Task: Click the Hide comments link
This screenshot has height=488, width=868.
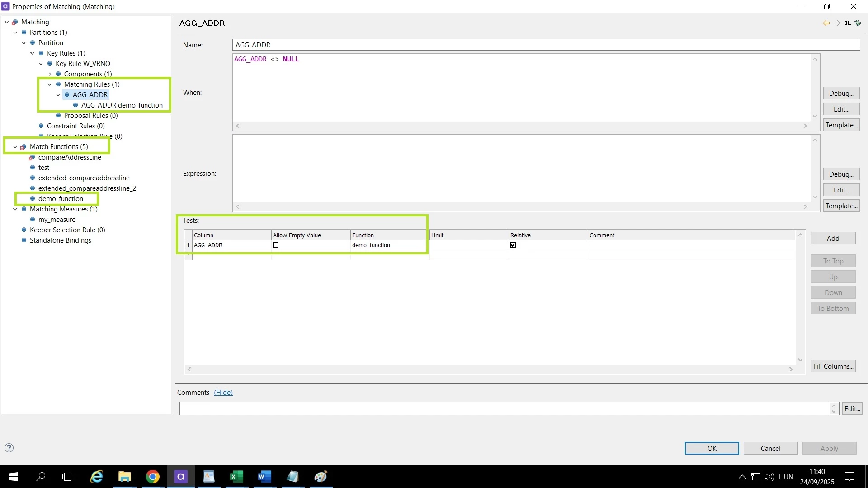Action: pyautogui.click(x=223, y=393)
